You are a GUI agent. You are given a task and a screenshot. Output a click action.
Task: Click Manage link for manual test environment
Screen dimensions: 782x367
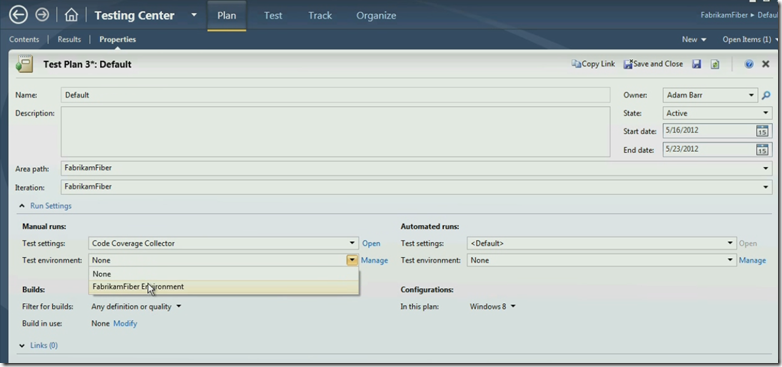375,260
